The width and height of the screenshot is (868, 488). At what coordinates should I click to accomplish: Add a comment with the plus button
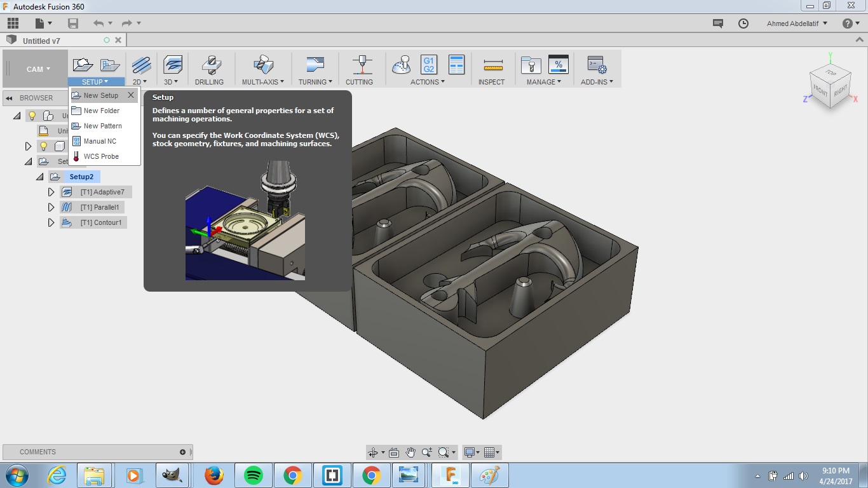click(x=183, y=452)
